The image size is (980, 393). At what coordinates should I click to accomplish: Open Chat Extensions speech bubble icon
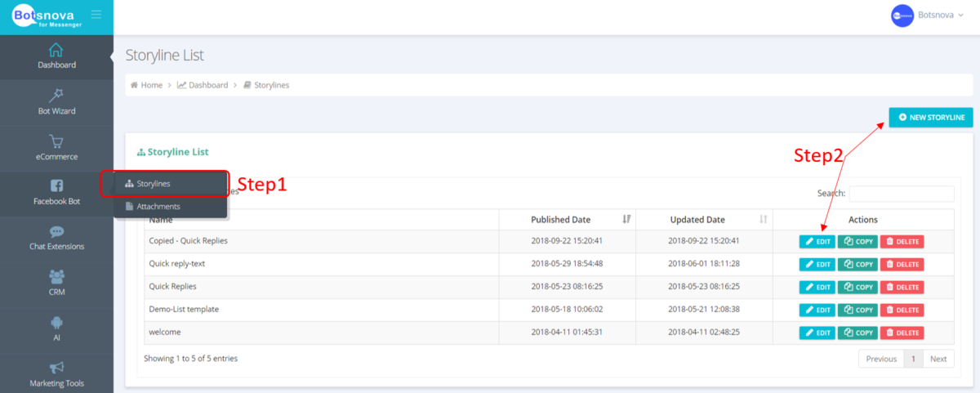click(56, 232)
